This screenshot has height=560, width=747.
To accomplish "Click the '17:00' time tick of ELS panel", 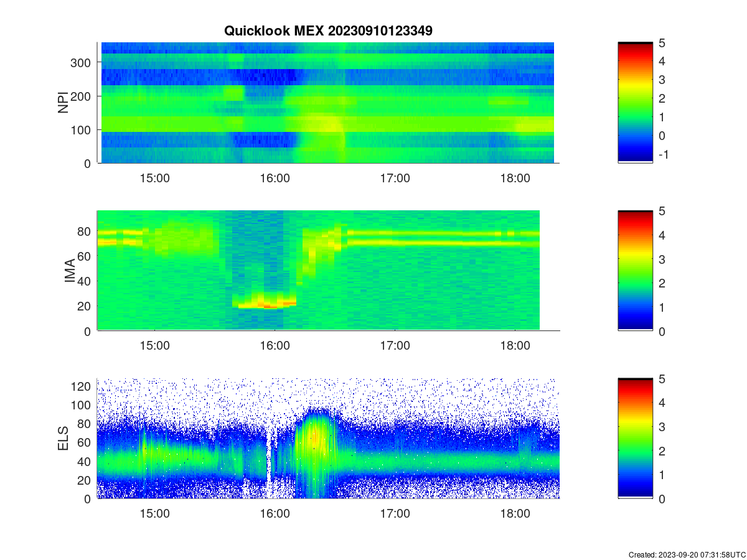I will point(395,514).
